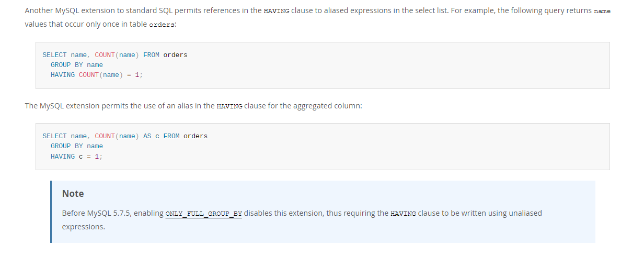Image resolution: width=644 pixels, height=255 pixels.
Task: Open the ONLY_FULL_GROUP_BY link in the note
Action: coord(203,214)
